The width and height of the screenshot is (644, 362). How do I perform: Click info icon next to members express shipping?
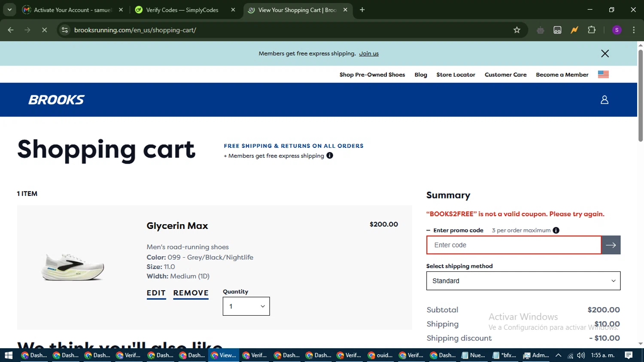coord(330,155)
